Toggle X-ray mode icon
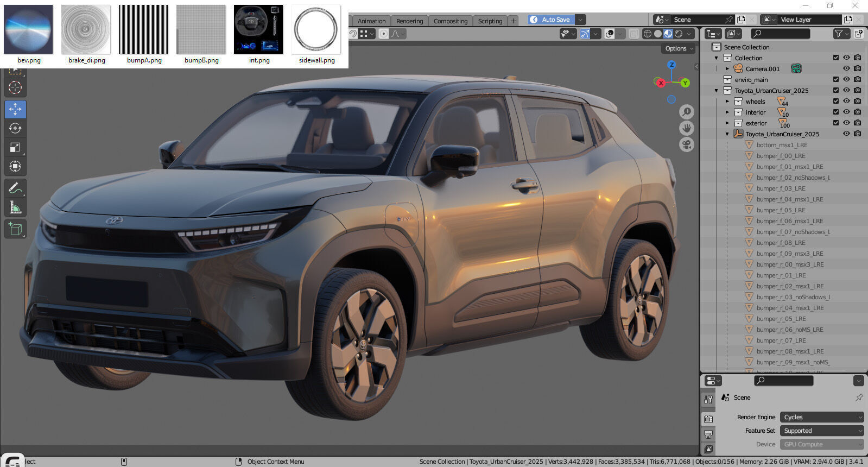Viewport: 868px width, 467px height. tap(633, 34)
